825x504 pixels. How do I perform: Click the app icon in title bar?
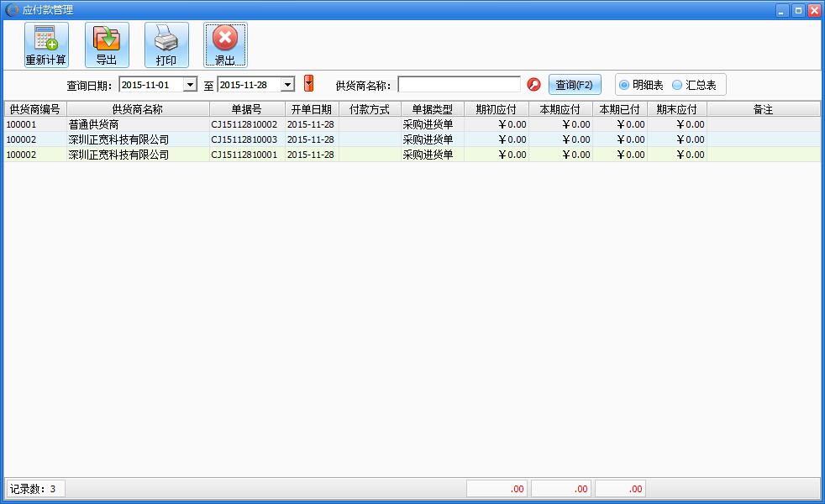tap(12, 9)
